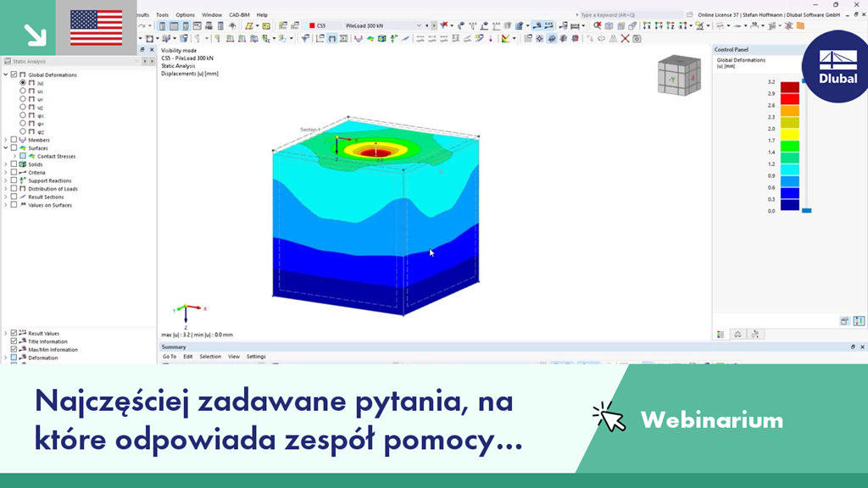This screenshot has width=868, height=488.
Task: Expand the Result Sections tree node
Action: point(6,197)
